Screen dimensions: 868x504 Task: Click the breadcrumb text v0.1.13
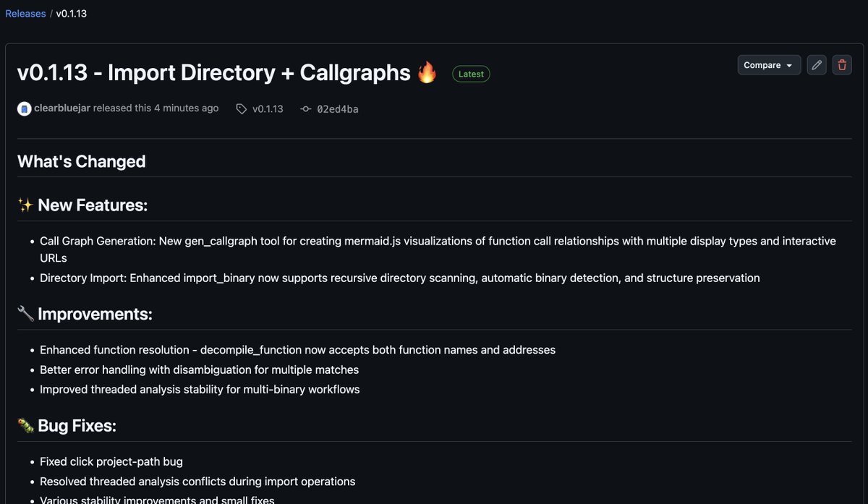point(71,14)
